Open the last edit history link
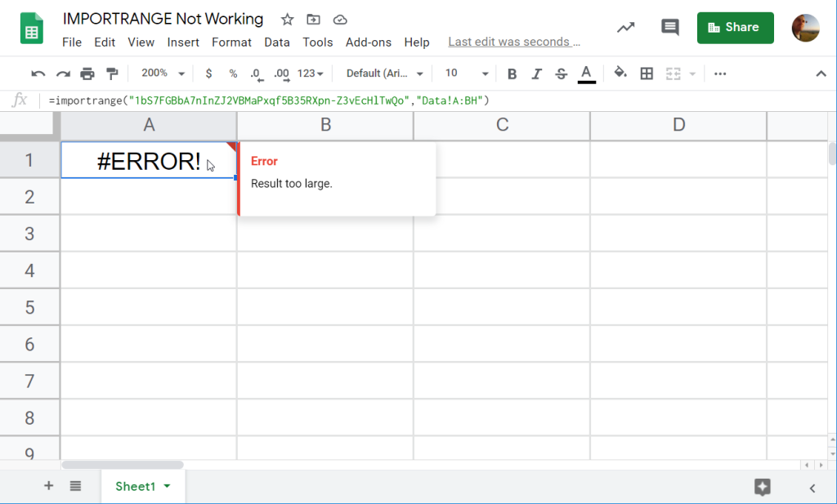837x504 pixels. tap(514, 42)
